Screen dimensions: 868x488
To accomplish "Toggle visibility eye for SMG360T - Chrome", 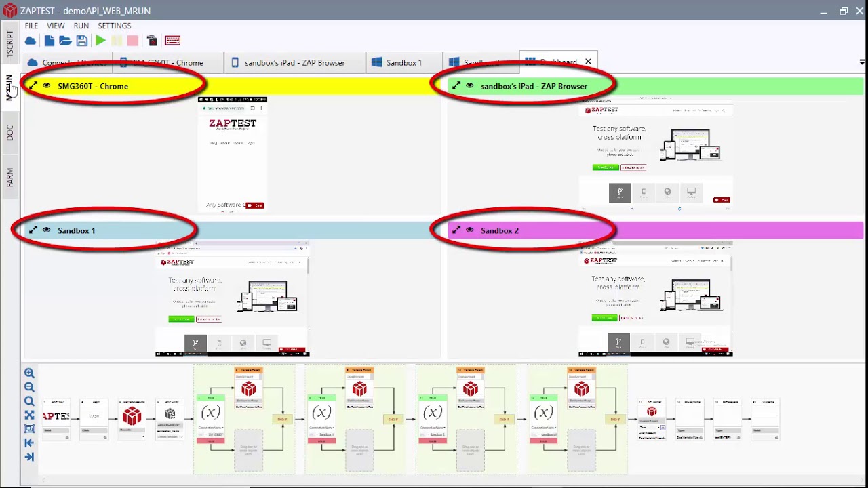I will (47, 86).
